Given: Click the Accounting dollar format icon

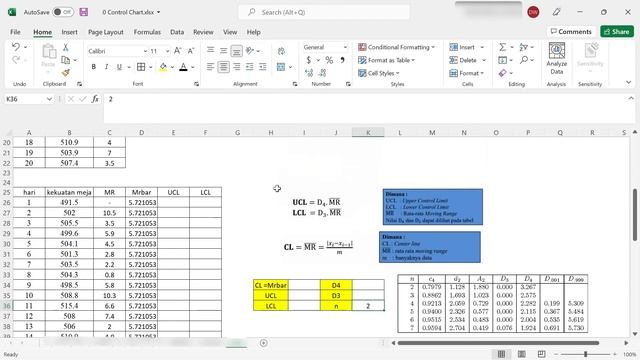Looking at the screenshot, I should point(309,60).
